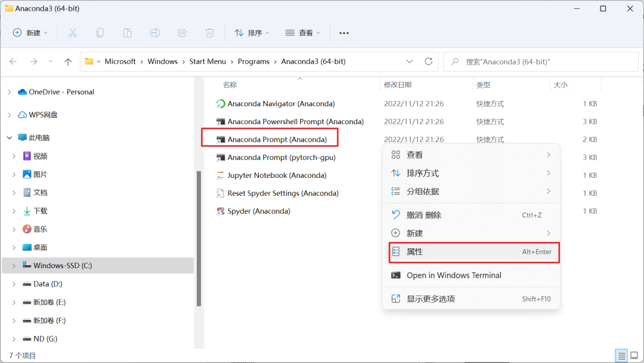This screenshot has width=644, height=363.
Task: Click Programs in address breadcrumb
Action: click(253, 61)
